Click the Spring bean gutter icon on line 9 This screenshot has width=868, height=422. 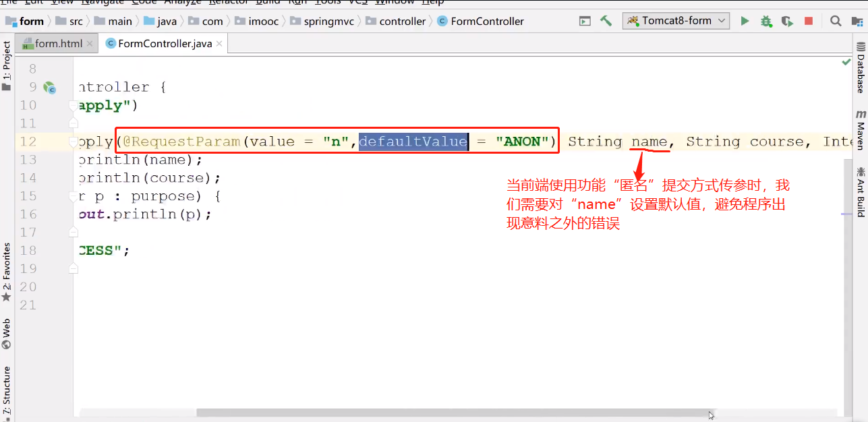point(49,88)
